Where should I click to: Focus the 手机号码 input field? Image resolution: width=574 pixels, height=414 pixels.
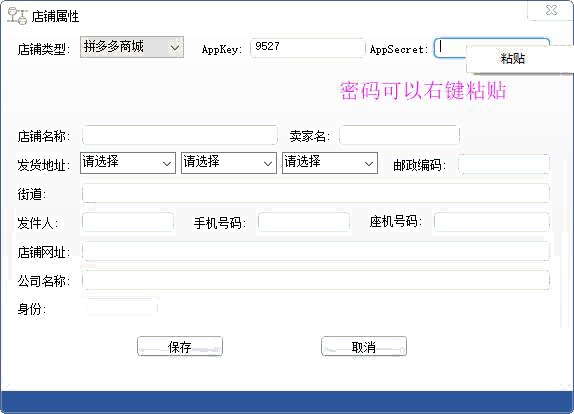tap(304, 222)
